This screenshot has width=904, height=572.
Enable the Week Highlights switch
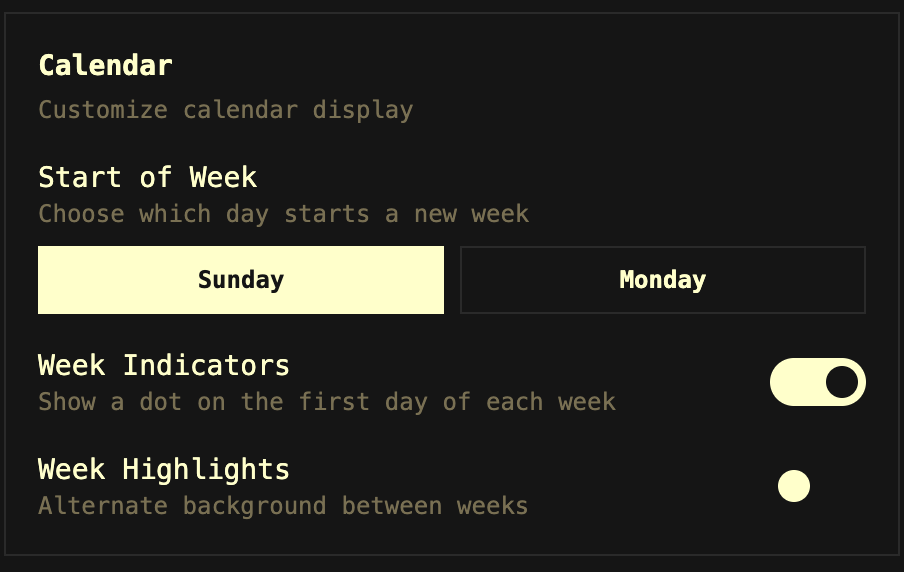[816, 486]
